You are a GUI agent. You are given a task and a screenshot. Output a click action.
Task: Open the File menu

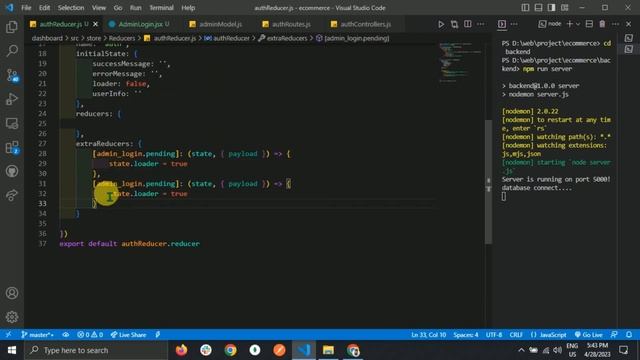tap(26, 8)
